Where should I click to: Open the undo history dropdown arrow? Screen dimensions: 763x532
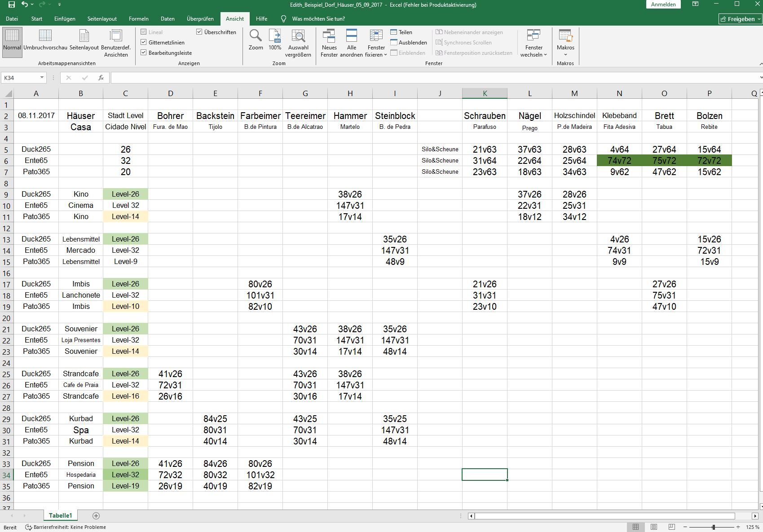33,4
